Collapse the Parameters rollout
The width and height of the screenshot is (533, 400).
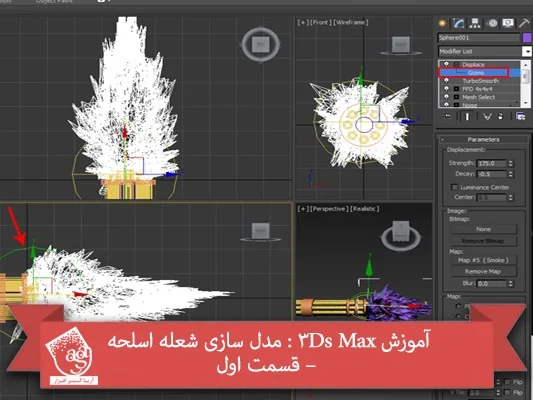click(483, 139)
